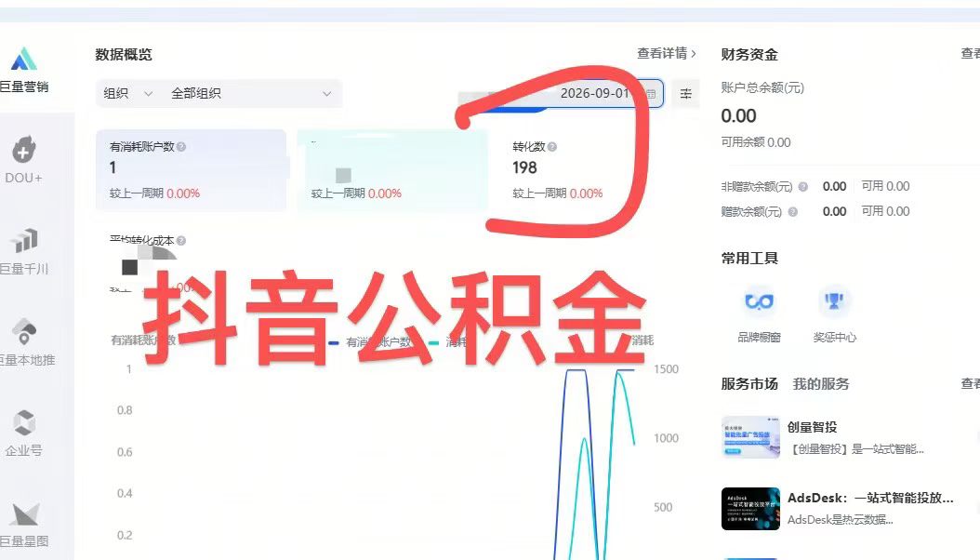Click the 财务资金 heading

click(749, 54)
